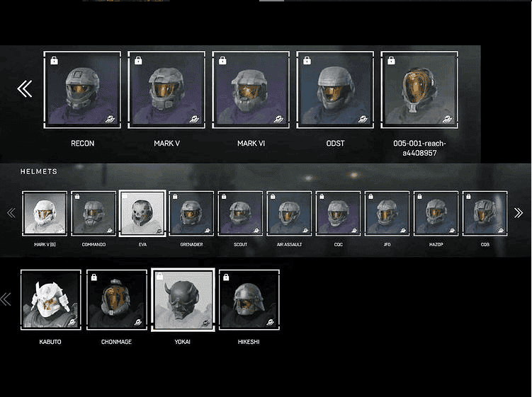Click the lock icon on MARK VI helmet
The width and height of the screenshot is (532, 397).
coord(222,61)
